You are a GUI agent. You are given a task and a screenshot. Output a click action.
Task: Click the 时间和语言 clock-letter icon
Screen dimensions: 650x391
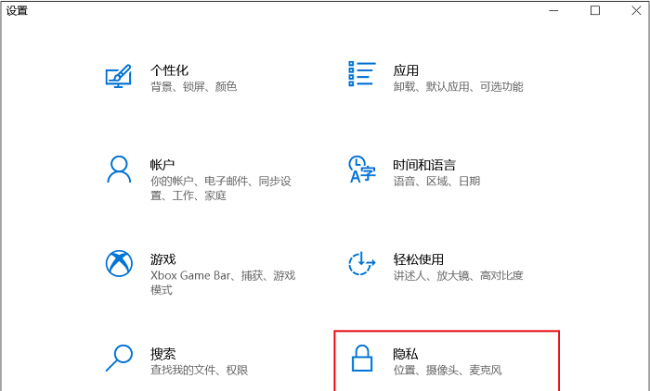pyautogui.click(x=362, y=169)
